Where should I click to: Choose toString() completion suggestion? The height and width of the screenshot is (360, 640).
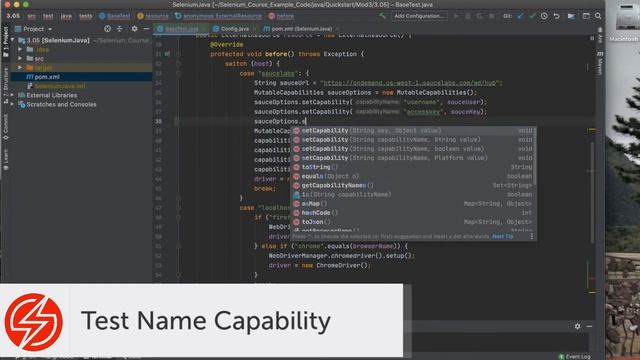[413, 167]
